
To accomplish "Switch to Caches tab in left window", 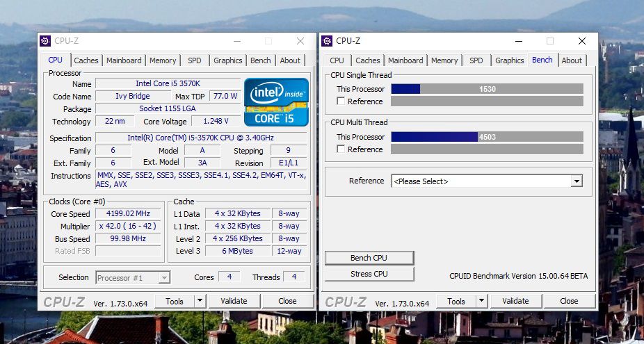I will click(x=86, y=60).
